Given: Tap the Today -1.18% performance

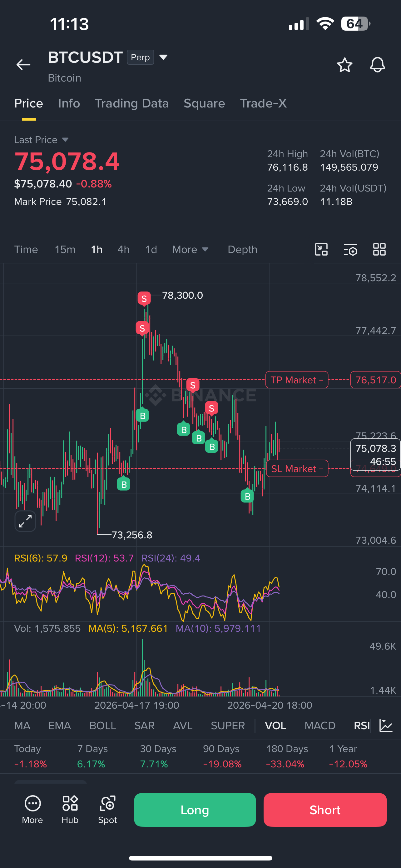Looking at the screenshot, I should [x=30, y=756].
